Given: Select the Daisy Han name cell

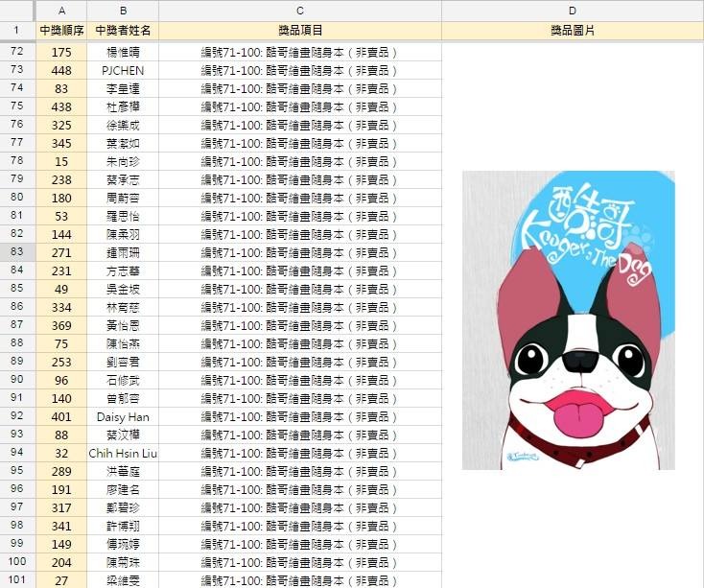Looking at the screenshot, I should click(x=123, y=417).
